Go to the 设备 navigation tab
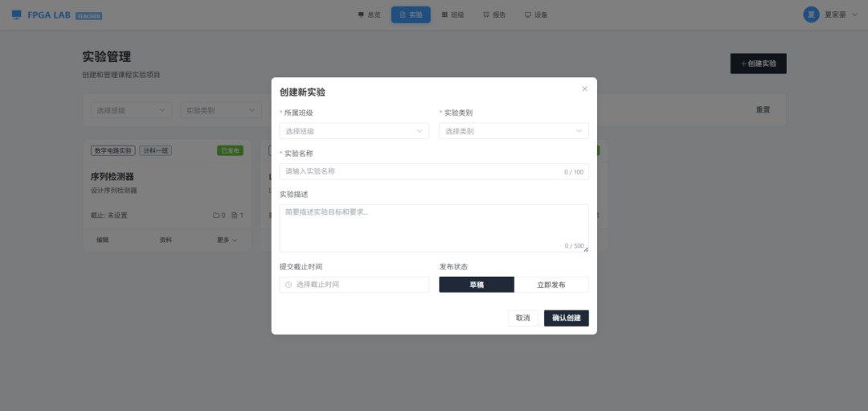This screenshot has width=868, height=411. [x=536, y=14]
